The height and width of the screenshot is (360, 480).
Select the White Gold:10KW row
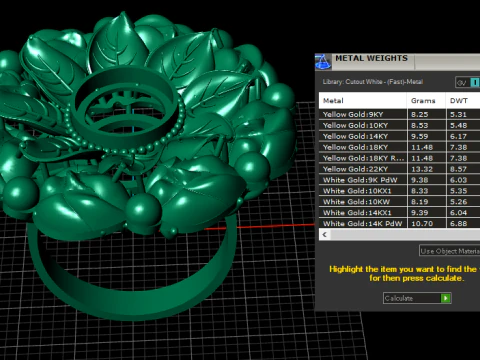click(399, 202)
